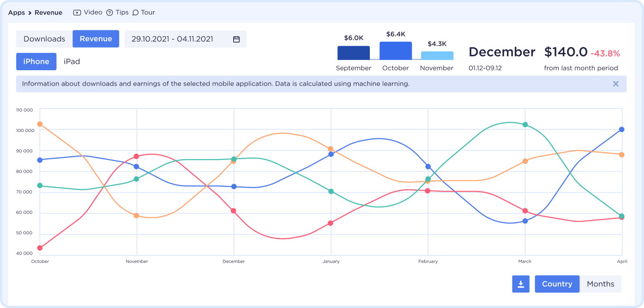
Task: Click the blue data point at April
Action: (x=622, y=129)
